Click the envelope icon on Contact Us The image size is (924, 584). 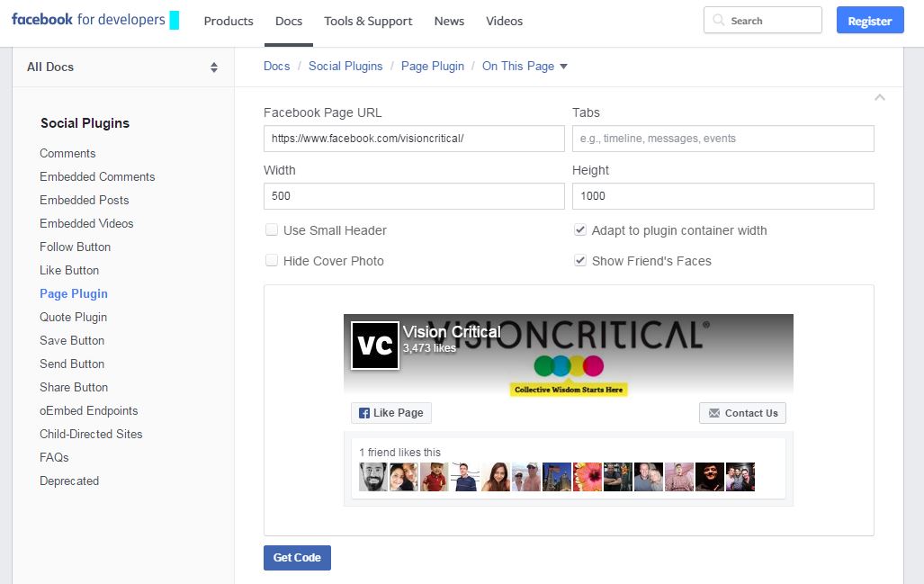click(714, 413)
